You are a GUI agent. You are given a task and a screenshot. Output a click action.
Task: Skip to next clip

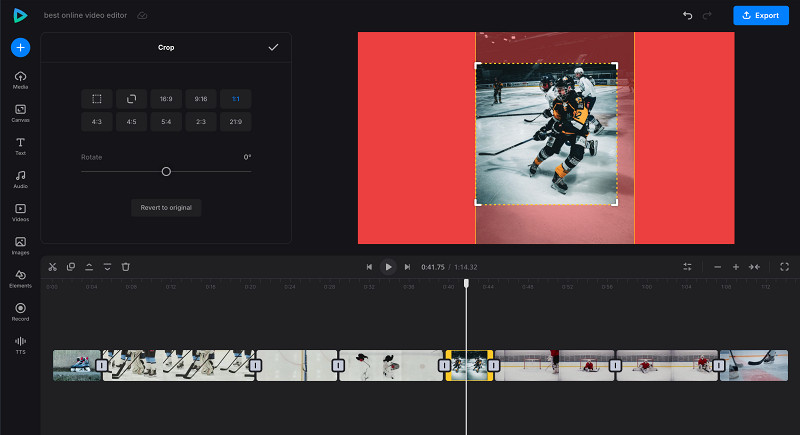pyautogui.click(x=407, y=267)
